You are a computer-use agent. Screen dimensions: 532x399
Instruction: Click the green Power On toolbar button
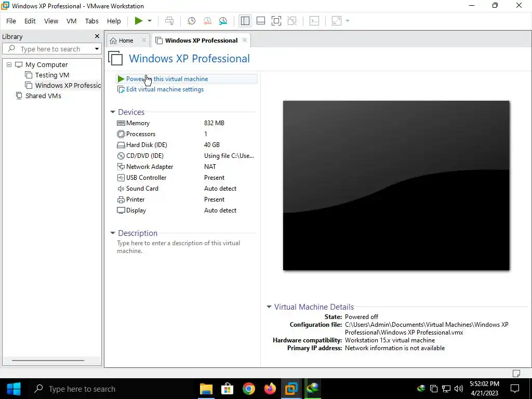click(138, 21)
